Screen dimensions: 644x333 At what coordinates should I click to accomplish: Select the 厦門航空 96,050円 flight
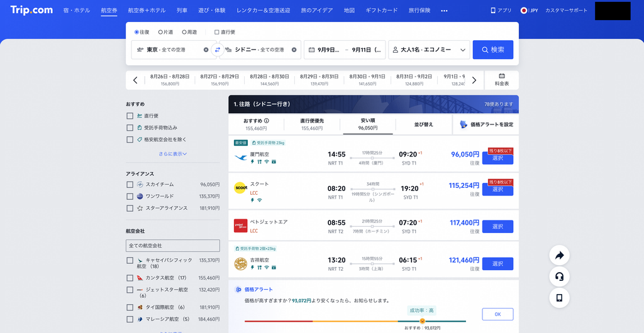tap(497, 158)
